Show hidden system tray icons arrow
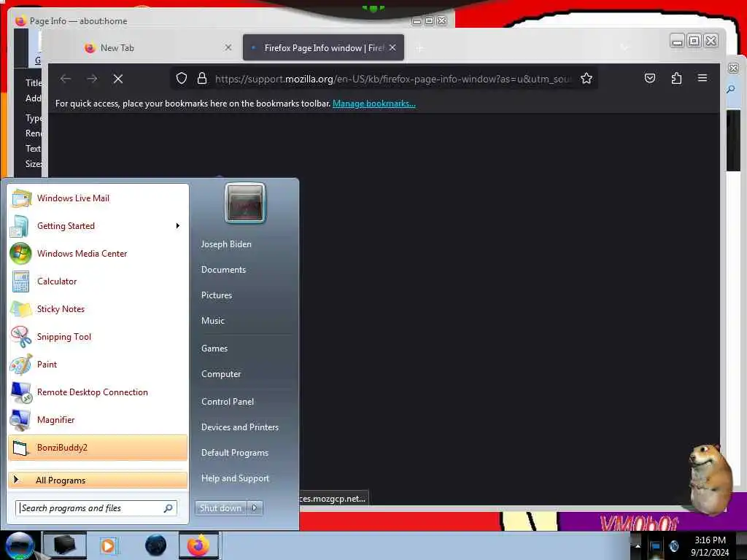Image resolution: width=747 pixels, height=560 pixels. 638,546
